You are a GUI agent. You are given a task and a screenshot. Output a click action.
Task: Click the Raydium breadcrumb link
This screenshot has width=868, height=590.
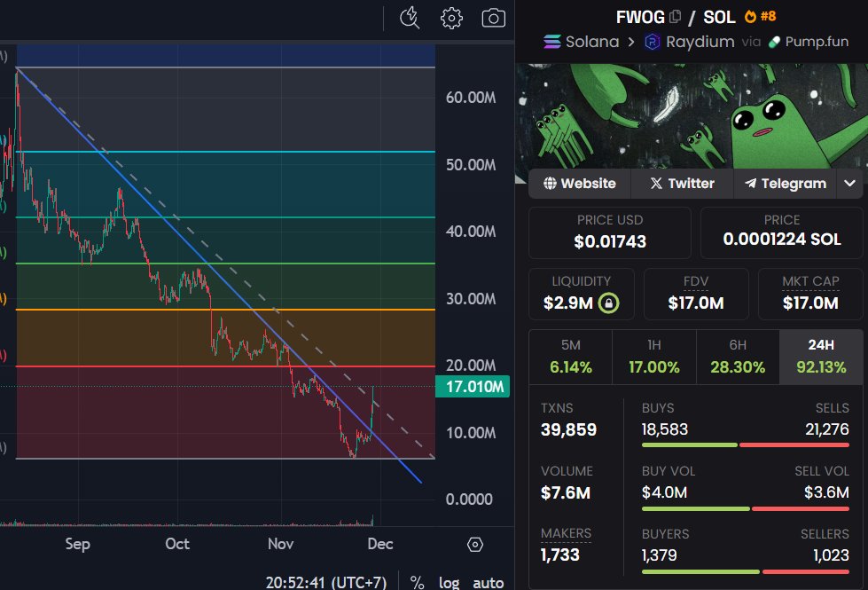[x=690, y=42]
